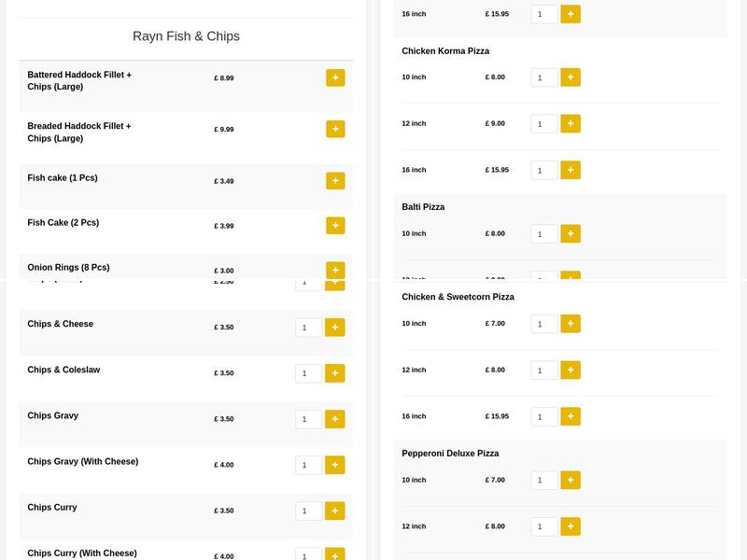The width and height of the screenshot is (747, 560).
Task: Add Chips Curry to cart
Action: point(335,511)
